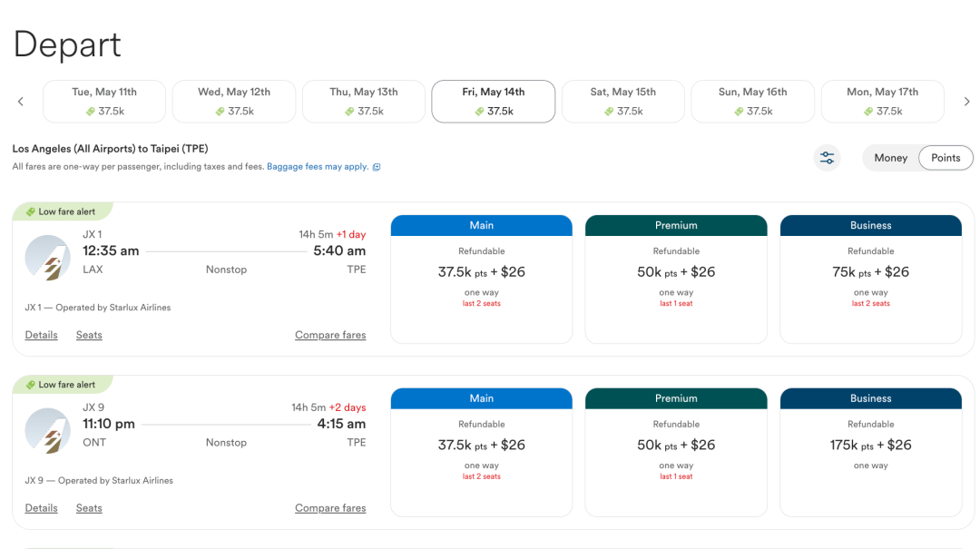This screenshot has width=980, height=549.
Task: Click the ONT airport code
Action: point(94,443)
